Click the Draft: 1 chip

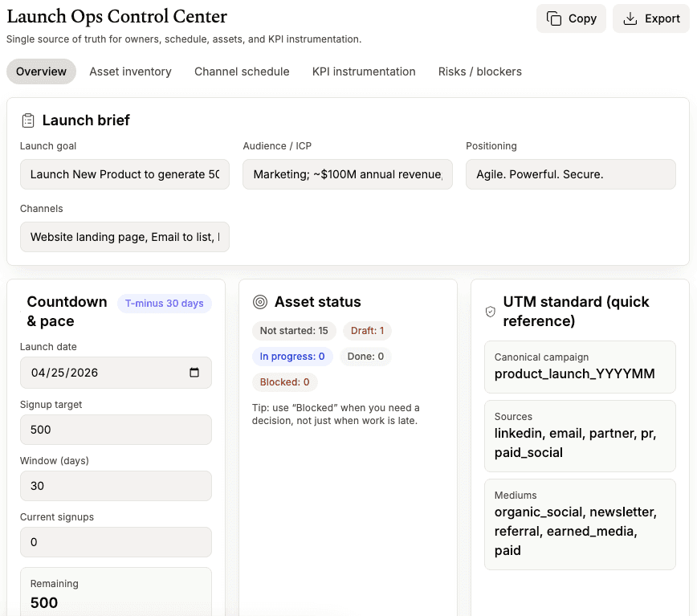(367, 331)
